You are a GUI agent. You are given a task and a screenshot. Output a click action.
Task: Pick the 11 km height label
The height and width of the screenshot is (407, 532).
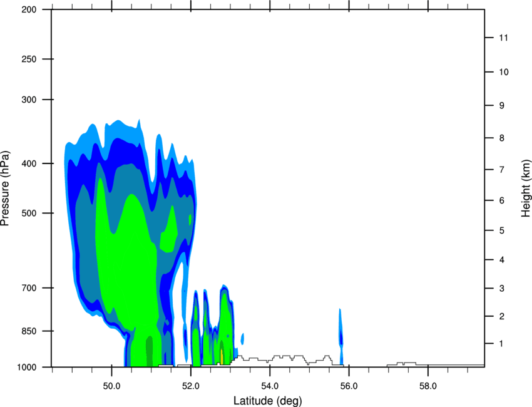click(x=504, y=38)
